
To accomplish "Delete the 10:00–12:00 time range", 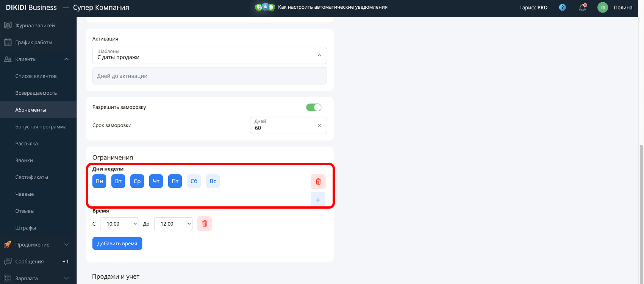I will click(x=205, y=224).
